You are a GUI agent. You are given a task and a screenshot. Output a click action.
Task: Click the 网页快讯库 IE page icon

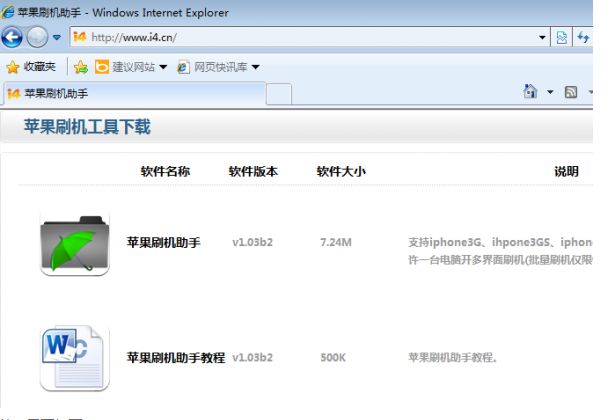(183, 67)
